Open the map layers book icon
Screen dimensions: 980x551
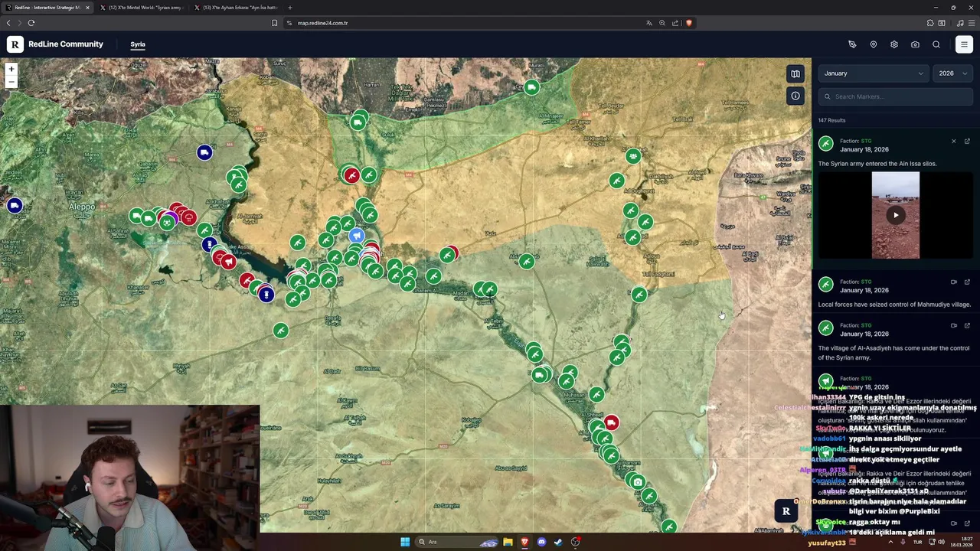[x=795, y=74]
